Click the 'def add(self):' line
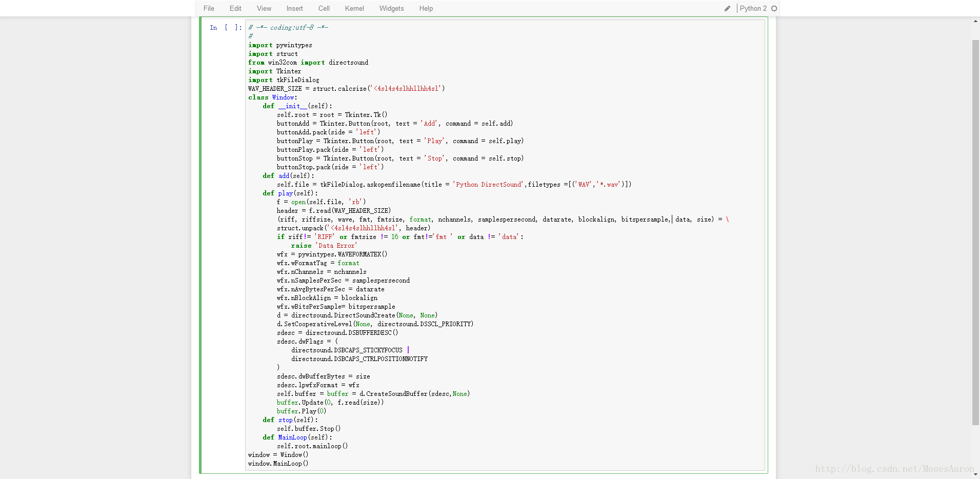Viewport: 980px width, 479px height. [x=289, y=176]
